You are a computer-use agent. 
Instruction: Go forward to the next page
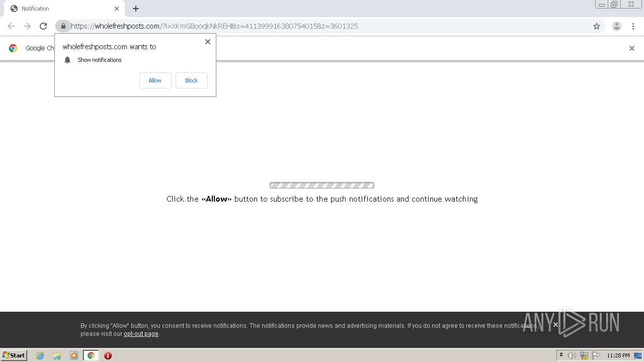tap(27, 26)
